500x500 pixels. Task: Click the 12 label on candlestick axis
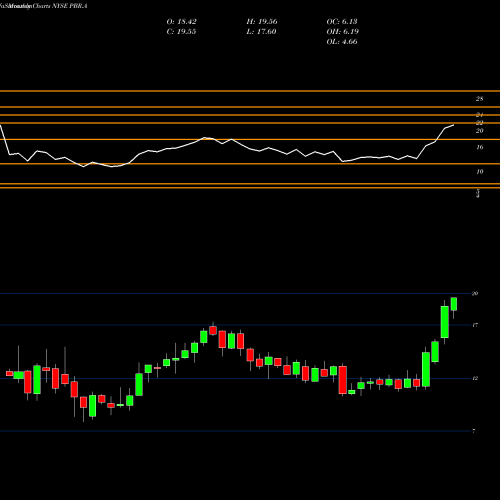pos(475,378)
